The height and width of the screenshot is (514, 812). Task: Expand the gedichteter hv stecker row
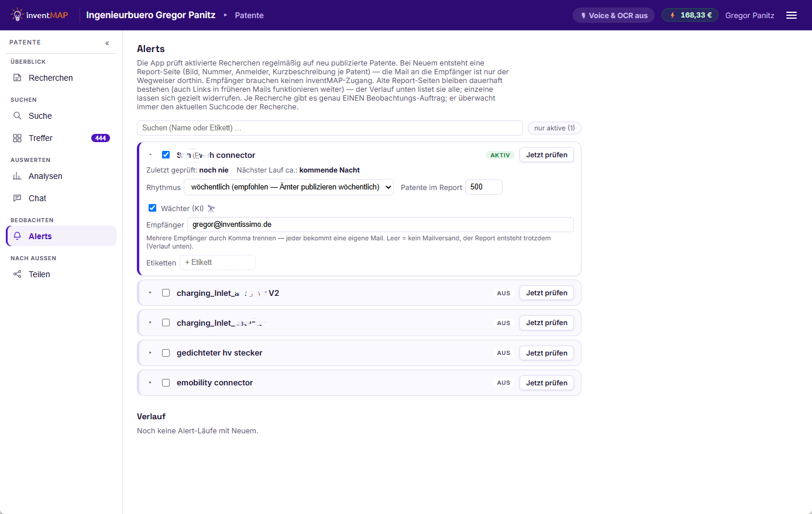(x=150, y=353)
